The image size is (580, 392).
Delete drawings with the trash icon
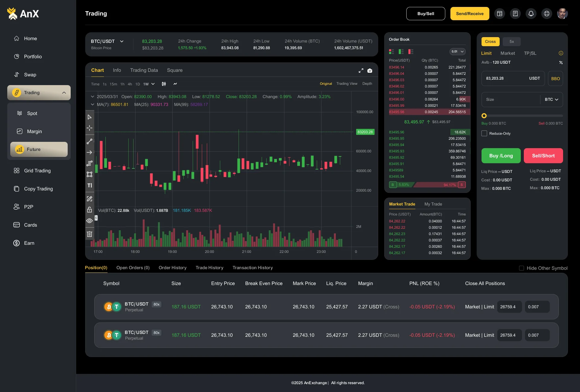(x=89, y=234)
